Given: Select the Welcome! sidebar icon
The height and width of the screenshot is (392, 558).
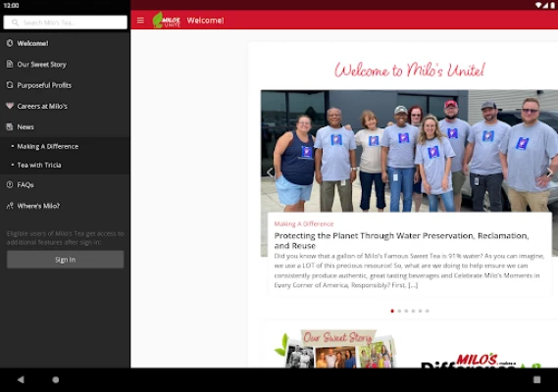Looking at the screenshot, I should tap(10, 43).
